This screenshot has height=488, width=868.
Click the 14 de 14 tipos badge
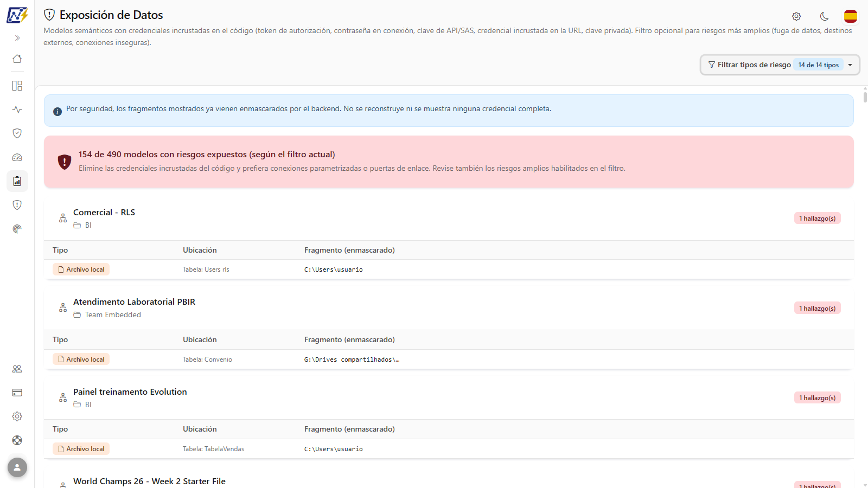coord(818,65)
